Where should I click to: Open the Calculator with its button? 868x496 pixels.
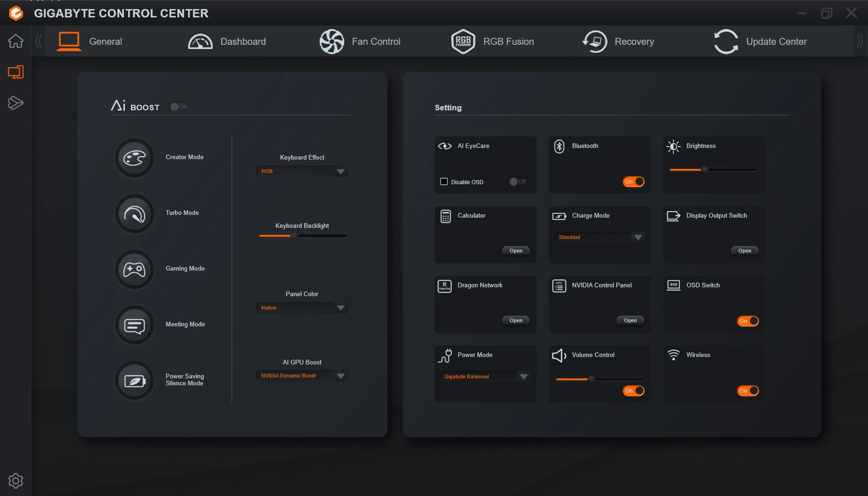[x=515, y=251]
